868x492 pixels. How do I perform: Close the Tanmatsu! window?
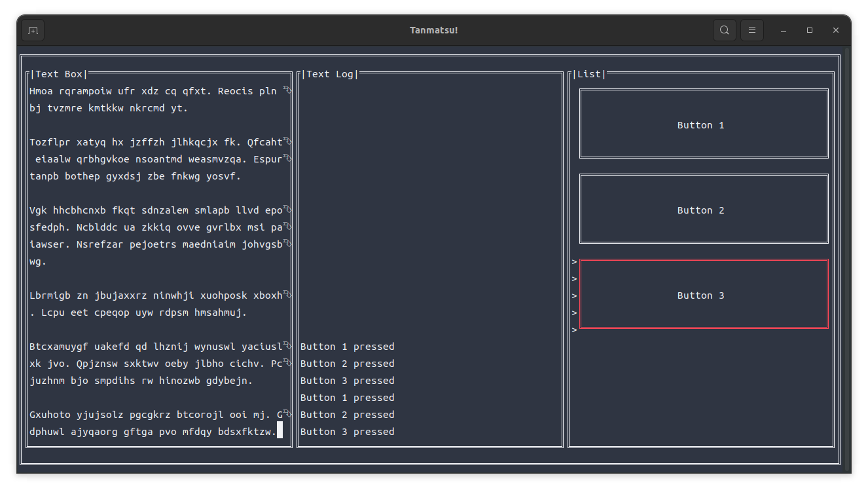pos(836,30)
